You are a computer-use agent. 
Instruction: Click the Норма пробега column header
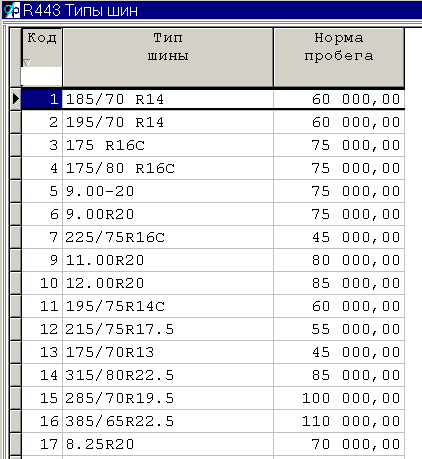[x=339, y=57]
